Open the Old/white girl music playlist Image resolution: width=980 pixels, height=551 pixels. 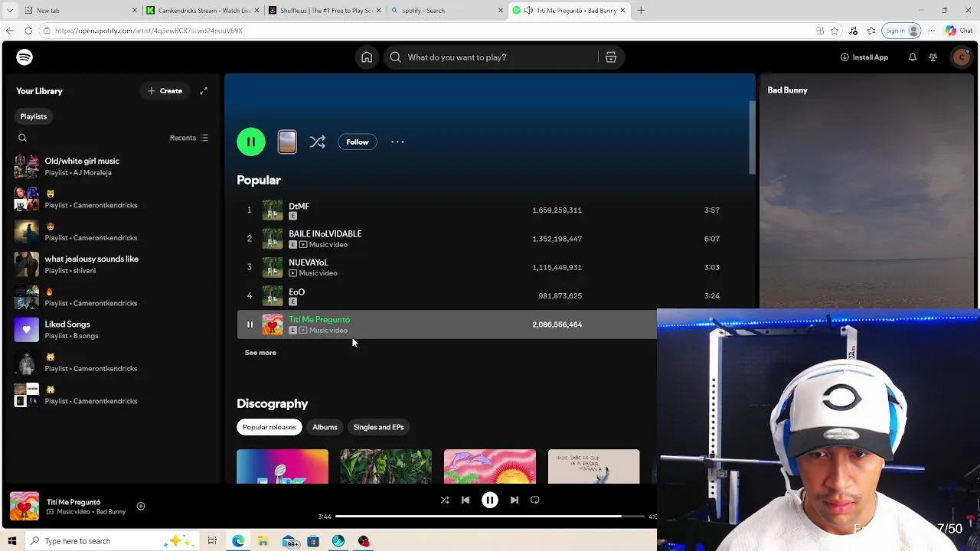pyautogui.click(x=111, y=166)
